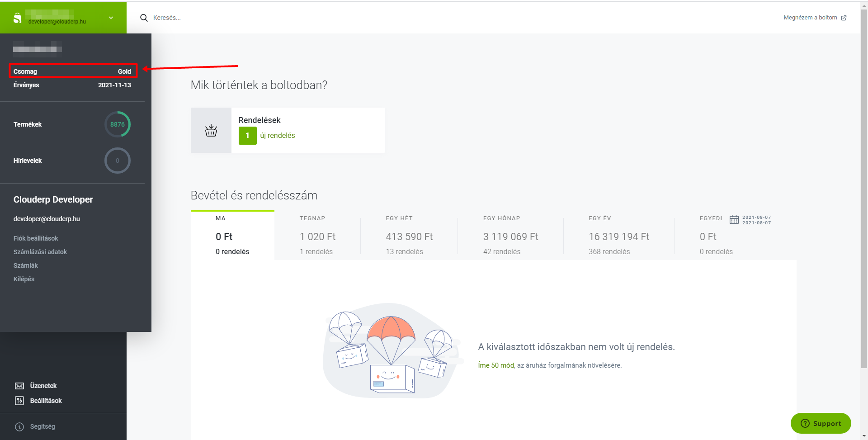This screenshot has width=868, height=440.
Task: Open the új rendelés link
Action: 278,136
